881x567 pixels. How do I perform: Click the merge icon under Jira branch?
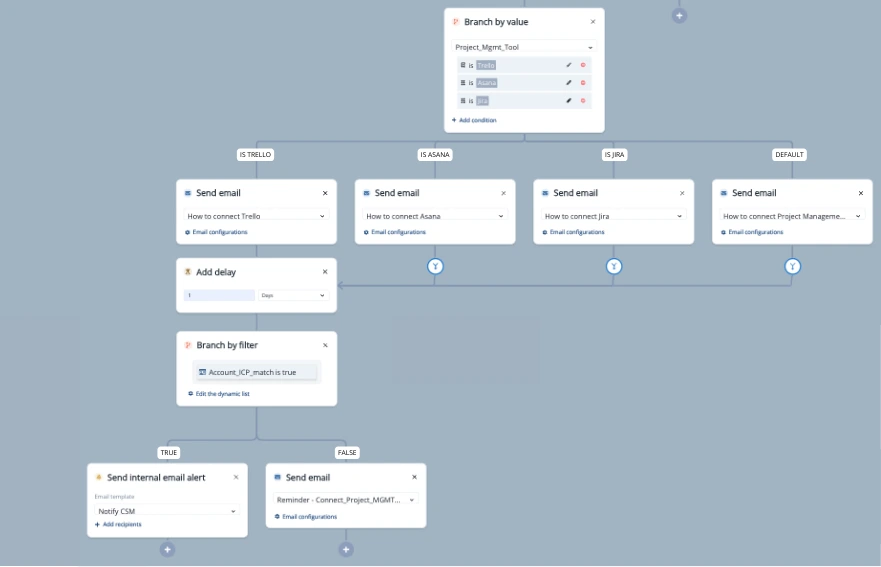tap(614, 266)
